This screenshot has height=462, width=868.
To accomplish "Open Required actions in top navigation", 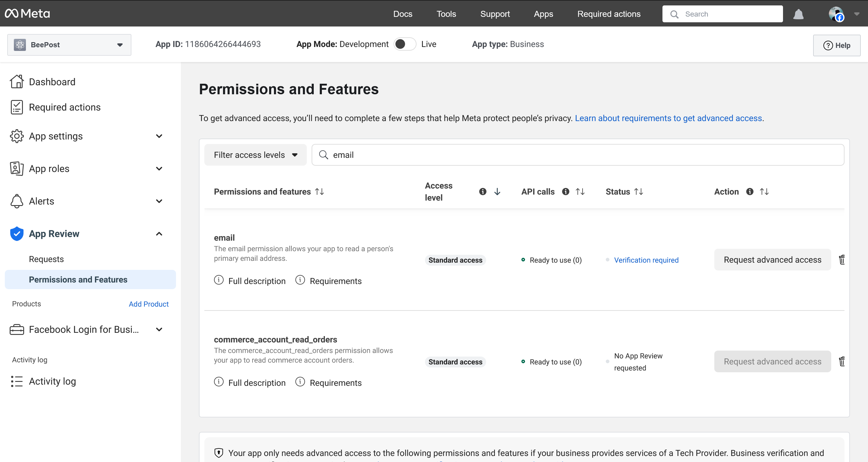I will coord(609,14).
